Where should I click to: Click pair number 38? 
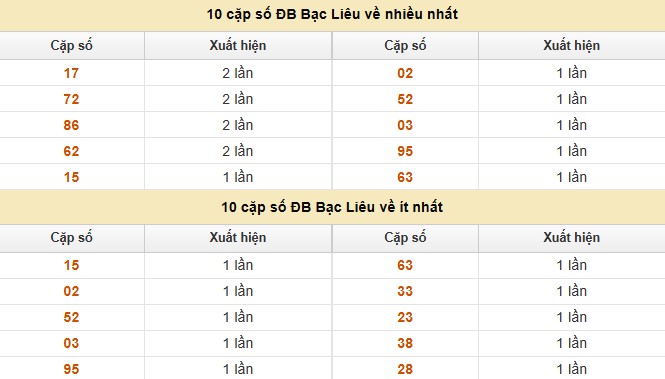(x=405, y=343)
